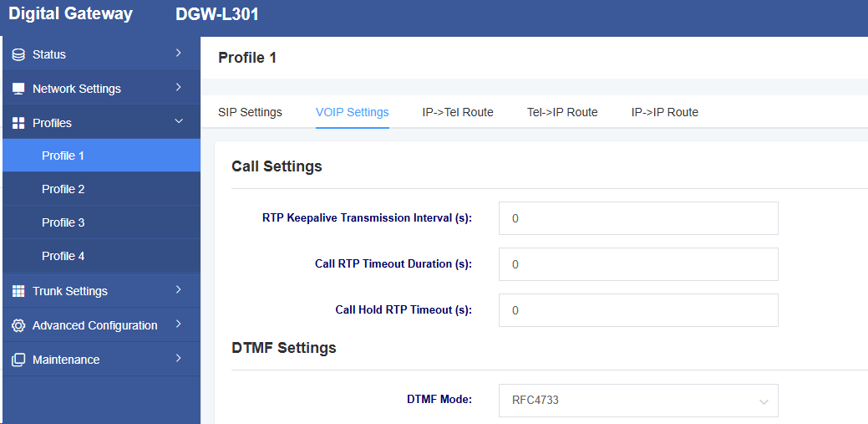Viewport: 868px width, 424px height.
Task: Click the Profiles grid icon
Action: (x=18, y=123)
